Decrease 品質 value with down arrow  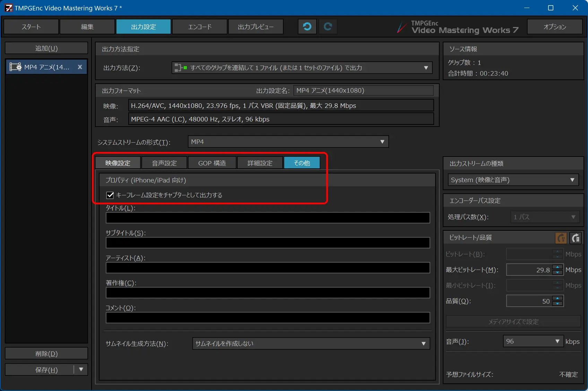(x=557, y=304)
